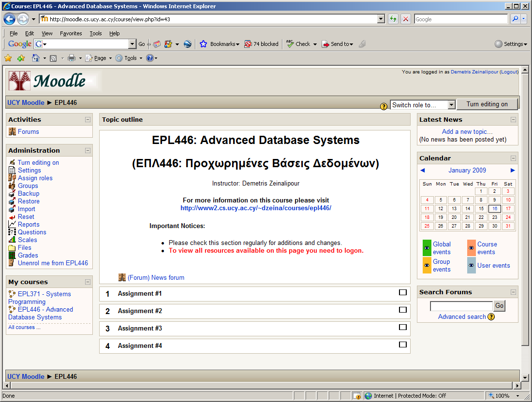Go to next month in calendar
532x402 pixels.
tap(513, 170)
